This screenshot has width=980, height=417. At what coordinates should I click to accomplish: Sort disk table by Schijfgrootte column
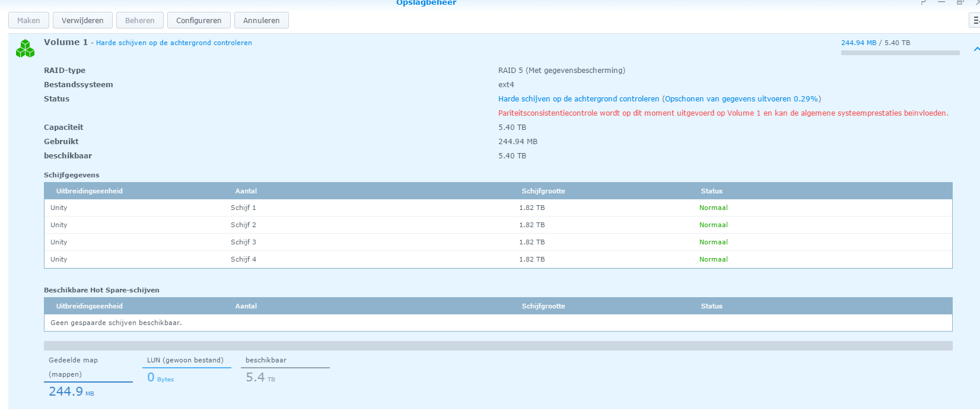tap(543, 191)
